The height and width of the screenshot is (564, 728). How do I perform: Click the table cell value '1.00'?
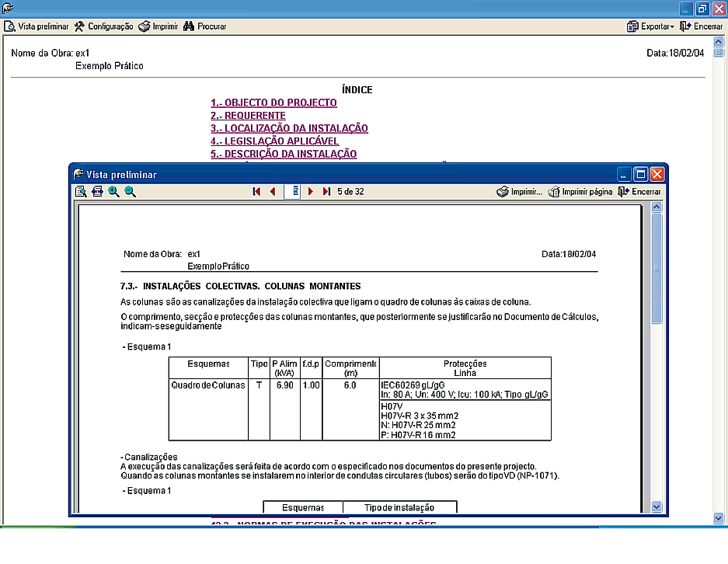[311, 385]
